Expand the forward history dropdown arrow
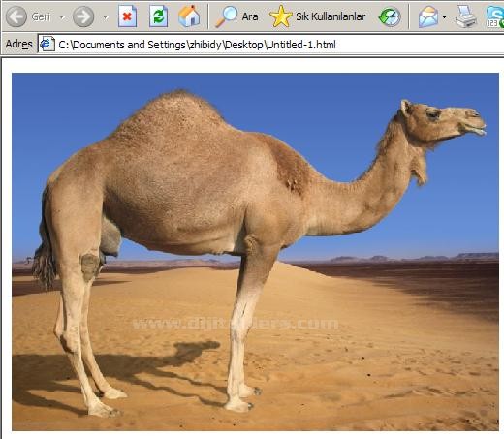The width and height of the screenshot is (504, 439). tap(106, 17)
